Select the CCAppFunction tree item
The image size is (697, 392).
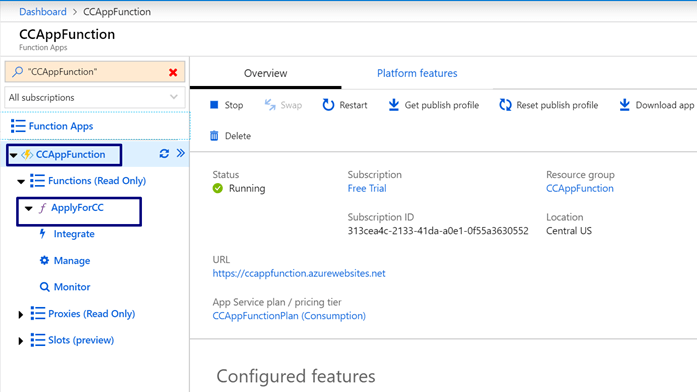[71, 155]
